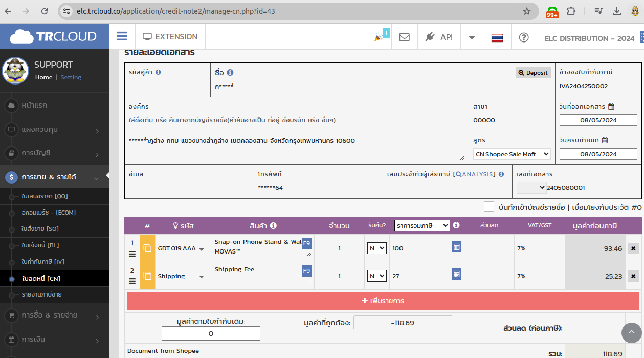Open calendar icon for วันที่ออกเอกสาร
The image size is (644, 358).
(611, 107)
